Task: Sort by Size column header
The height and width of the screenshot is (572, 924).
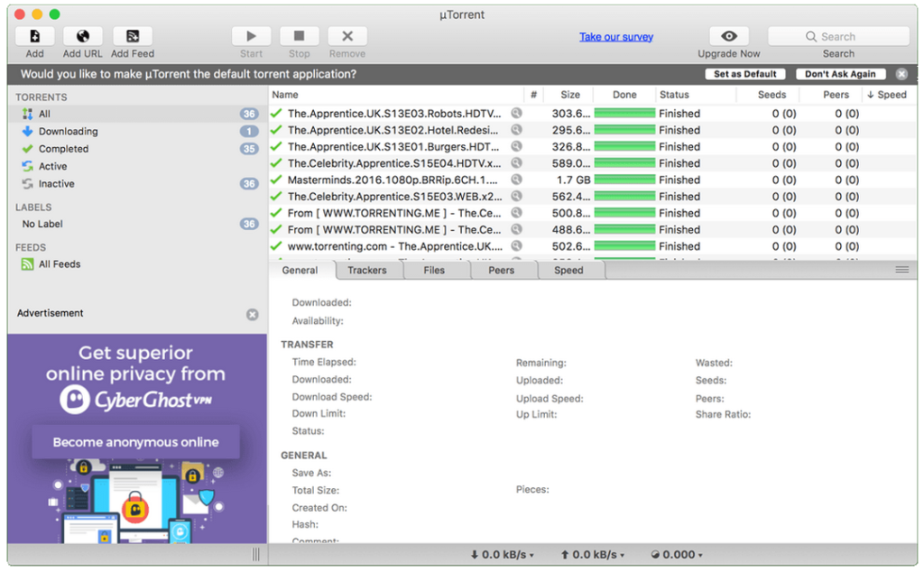Action: 568,95
